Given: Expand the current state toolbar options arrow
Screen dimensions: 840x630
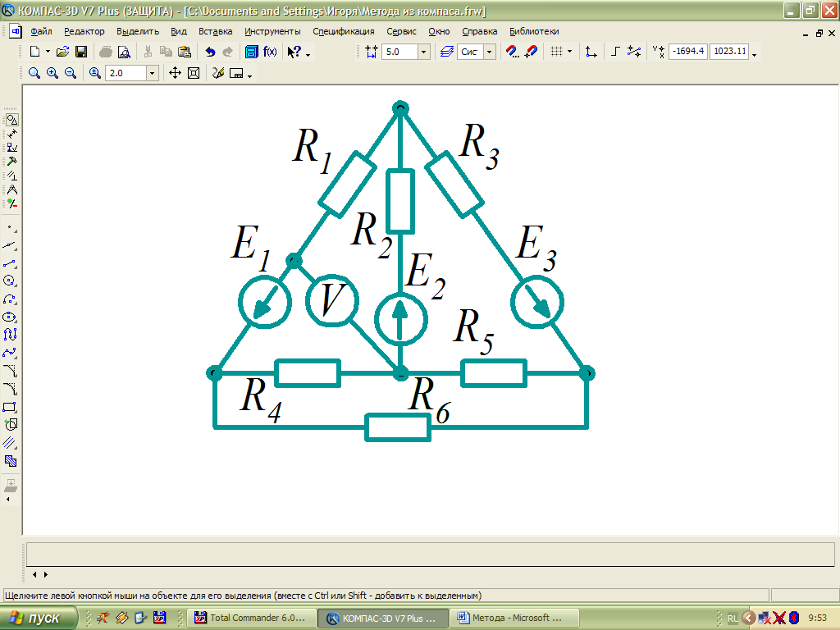Looking at the screenshot, I should click(x=755, y=54).
